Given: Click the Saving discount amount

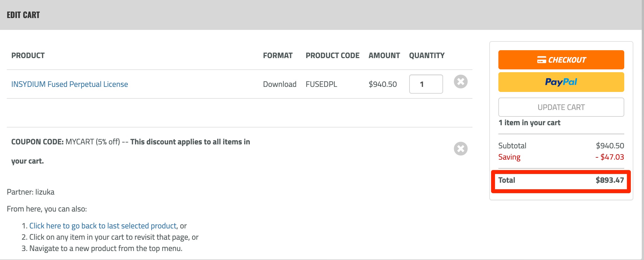Looking at the screenshot, I should point(610,157).
